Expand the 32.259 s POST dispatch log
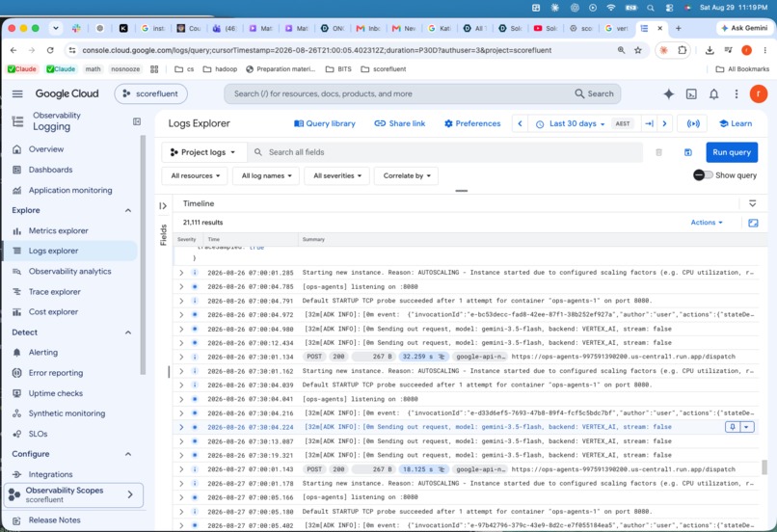The height and width of the screenshot is (532, 777). tap(181, 357)
